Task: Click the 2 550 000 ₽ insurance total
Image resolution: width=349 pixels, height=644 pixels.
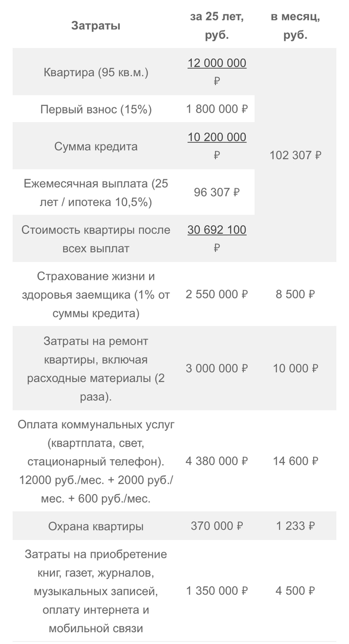Action: [217, 294]
